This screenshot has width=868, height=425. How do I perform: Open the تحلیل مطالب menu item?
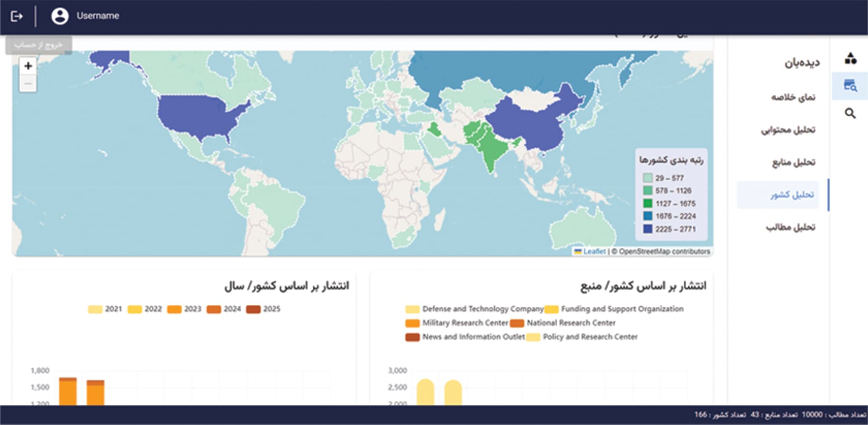(790, 227)
